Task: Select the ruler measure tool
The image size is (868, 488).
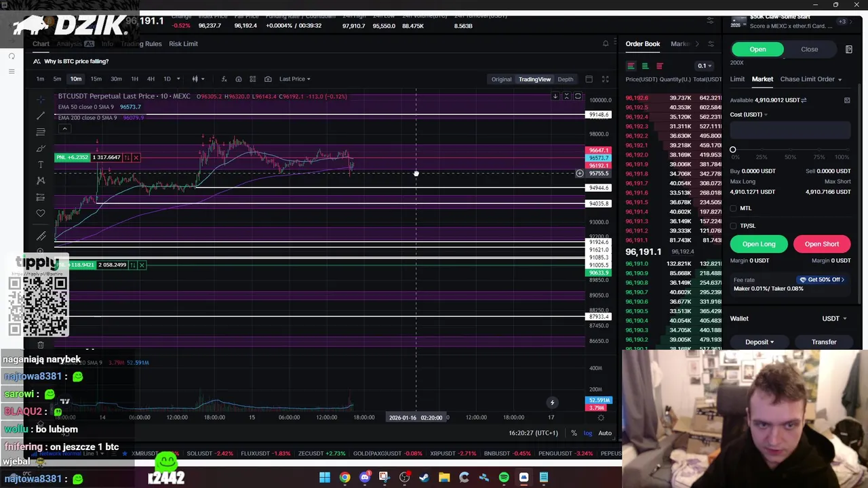Action: [41, 236]
